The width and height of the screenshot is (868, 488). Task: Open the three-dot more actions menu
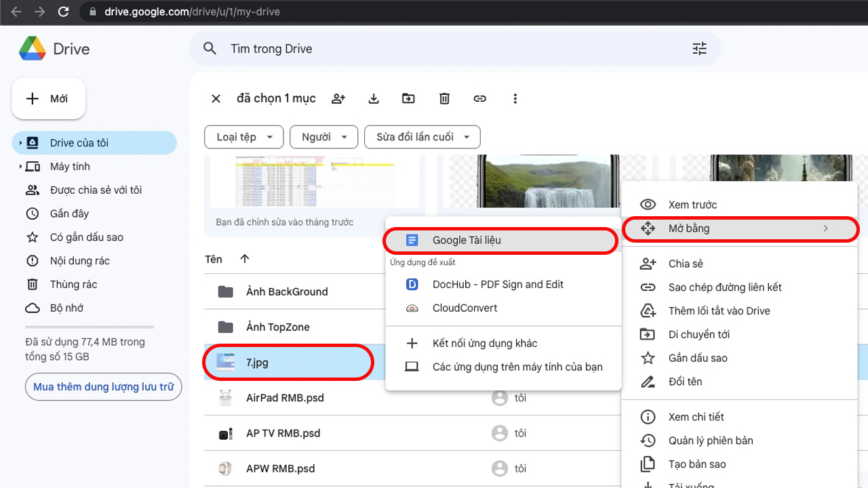pyautogui.click(x=515, y=99)
